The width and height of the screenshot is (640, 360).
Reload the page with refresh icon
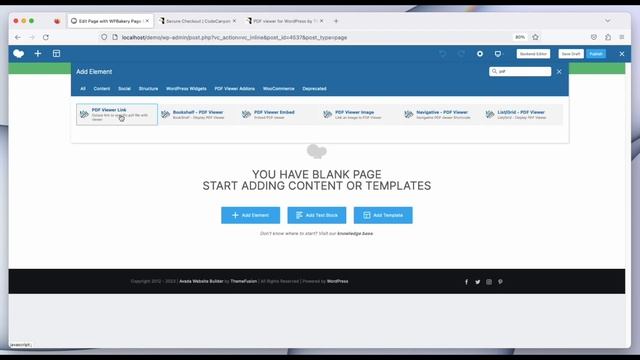pyautogui.click(x=46, y=37)
